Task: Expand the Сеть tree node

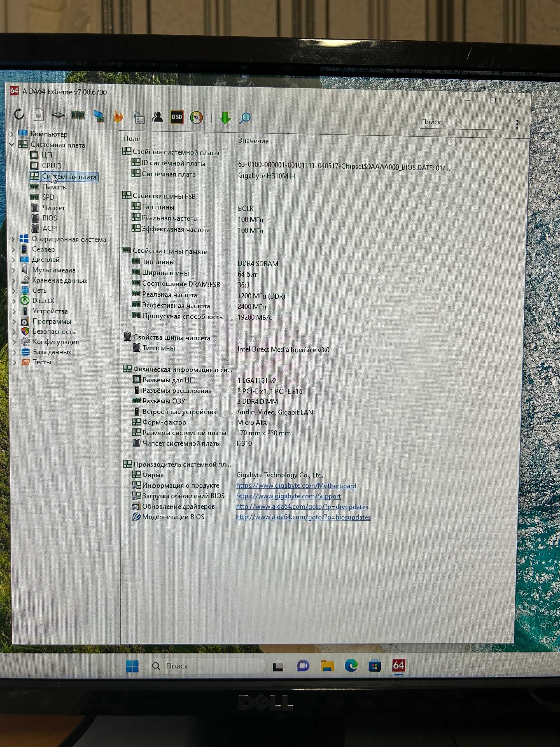Action: point(13,290)
